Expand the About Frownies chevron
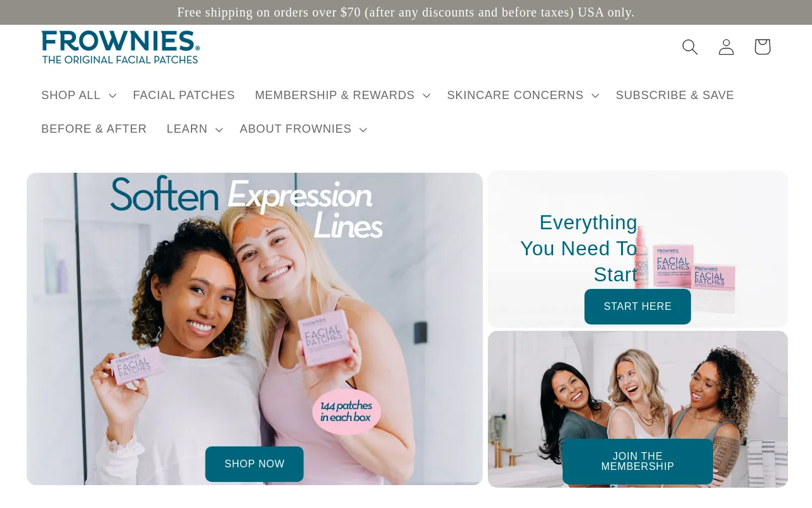Image resolution: width=812 pixels, height=508 pixels. click(x=363, y=130)
